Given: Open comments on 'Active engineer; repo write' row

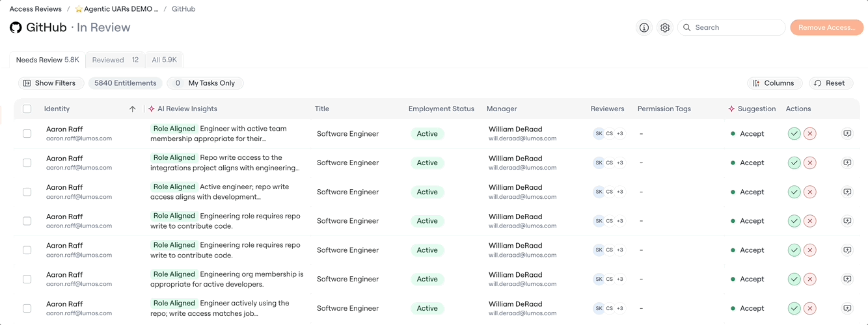Looking at the screenshot, I should [847, 192].
